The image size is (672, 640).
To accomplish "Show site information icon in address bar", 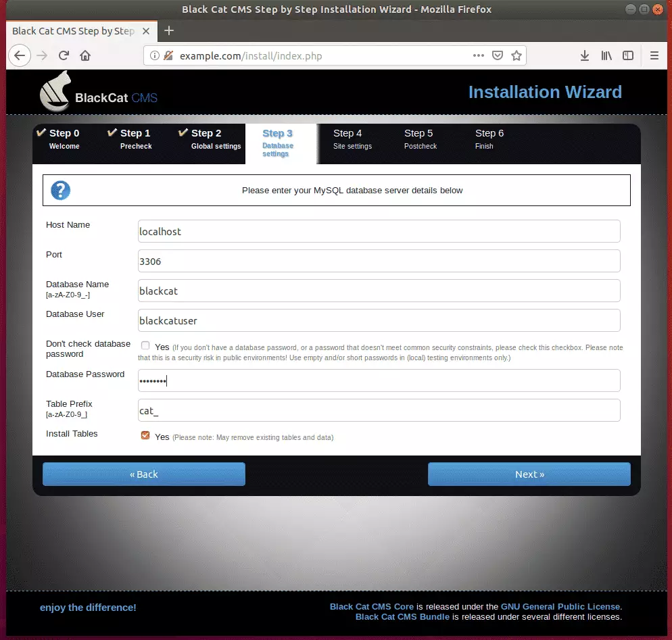I will pos(155,55).
